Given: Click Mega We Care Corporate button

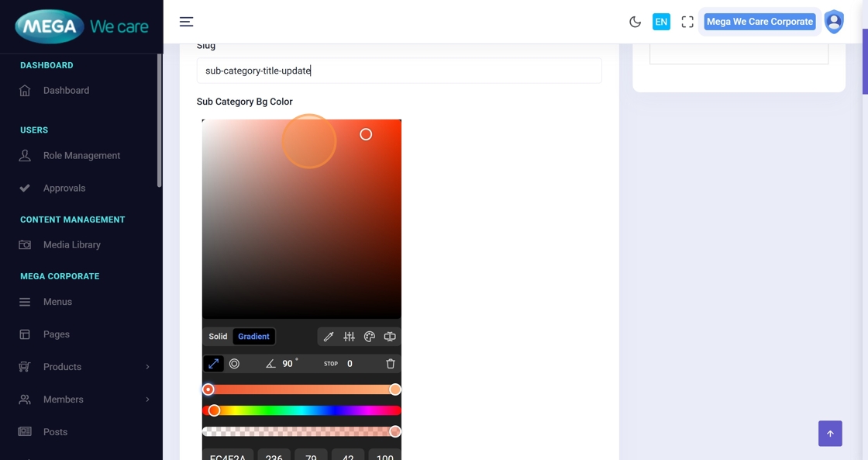Looking at the screenshot, I should [759, 22].
